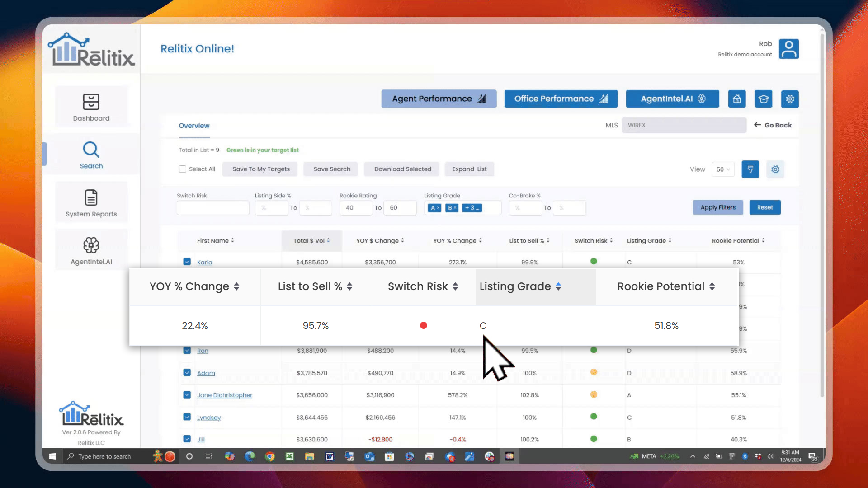Click Adam's orange switch risk dot

[594, 372]
